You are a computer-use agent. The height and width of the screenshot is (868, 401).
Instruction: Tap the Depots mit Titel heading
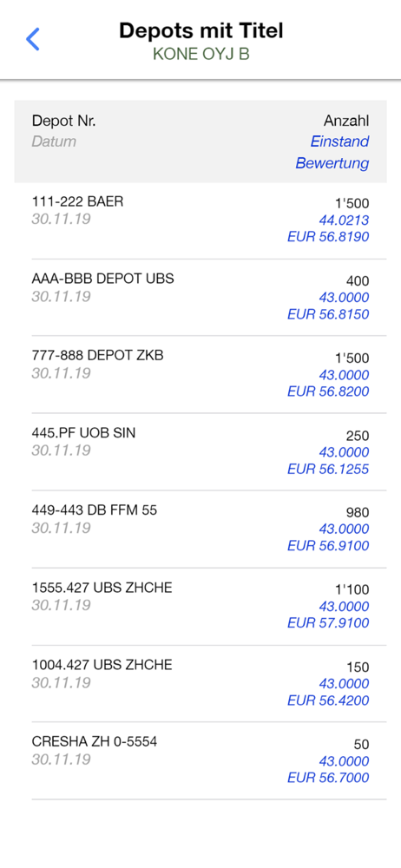coord(201,30)
